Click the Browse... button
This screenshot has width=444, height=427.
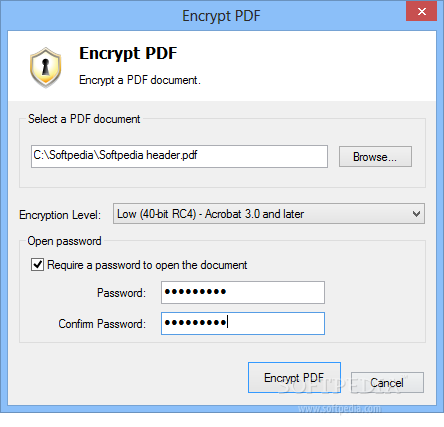point(375,156)
